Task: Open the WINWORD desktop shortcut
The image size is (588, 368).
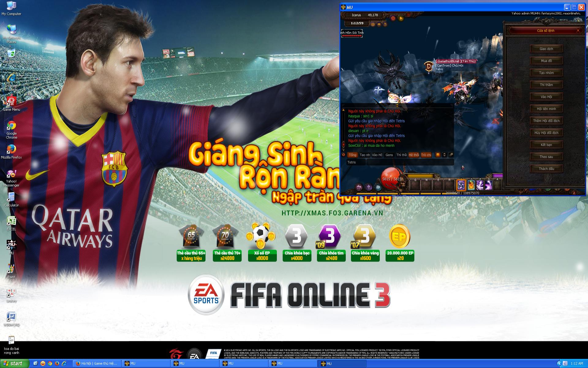Action: 11,319
